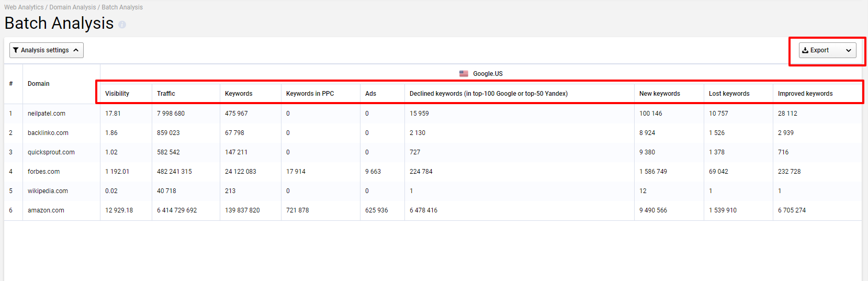Select backlinko.com improved keywords 2 939
This screenshot has width=868, height=281.
point(786,133)
